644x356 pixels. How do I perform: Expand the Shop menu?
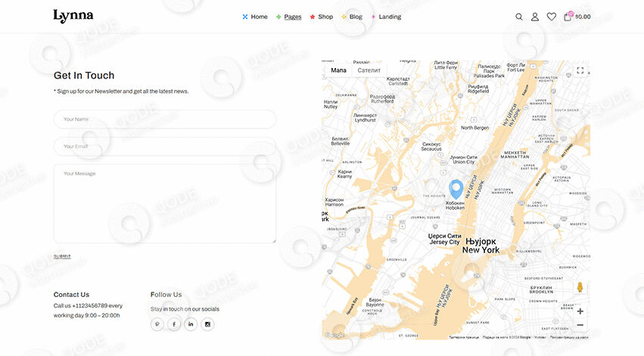pos(325,17)
